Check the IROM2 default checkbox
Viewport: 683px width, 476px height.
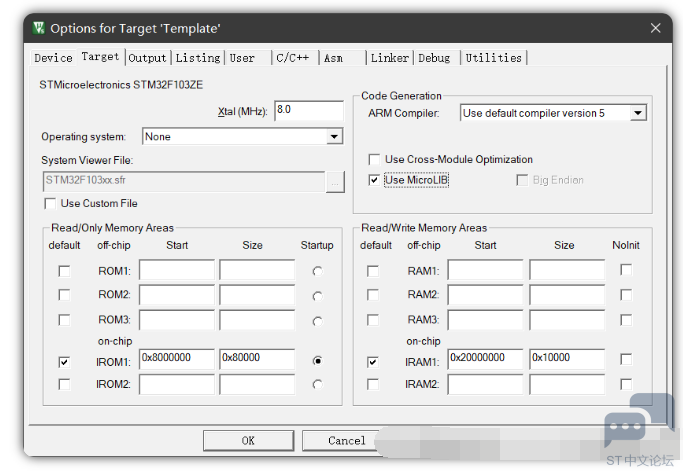tap(64, 385)
